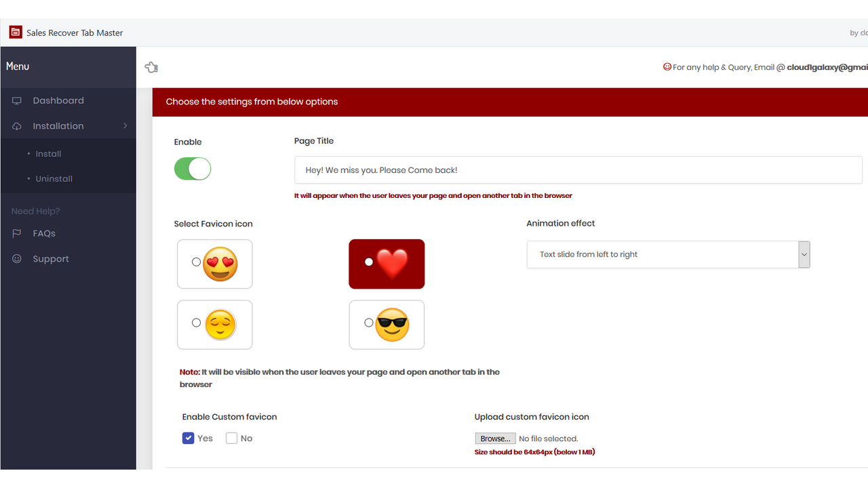Image resolution: width=868 pixels, height=488 pixels.
Task: Click the Page Title field label
Action: pyautogui.click(x=314, y=141)
